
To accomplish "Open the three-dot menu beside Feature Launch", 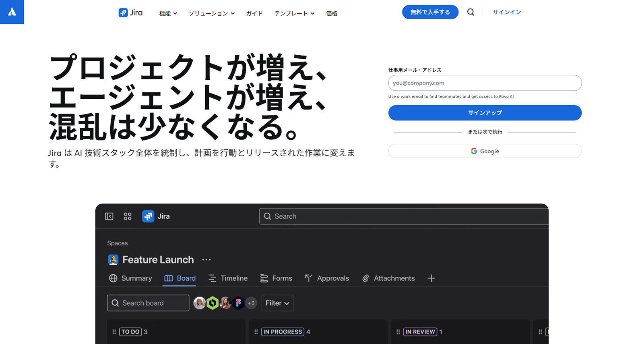I will tap(206, 260).
